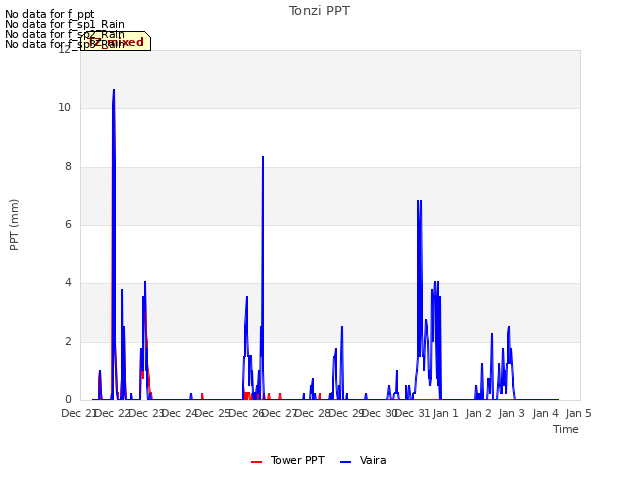640x480 pixels.
Task: Click the blue Vaira legend line
Action: pyautogui.click(x=345, y=462)
